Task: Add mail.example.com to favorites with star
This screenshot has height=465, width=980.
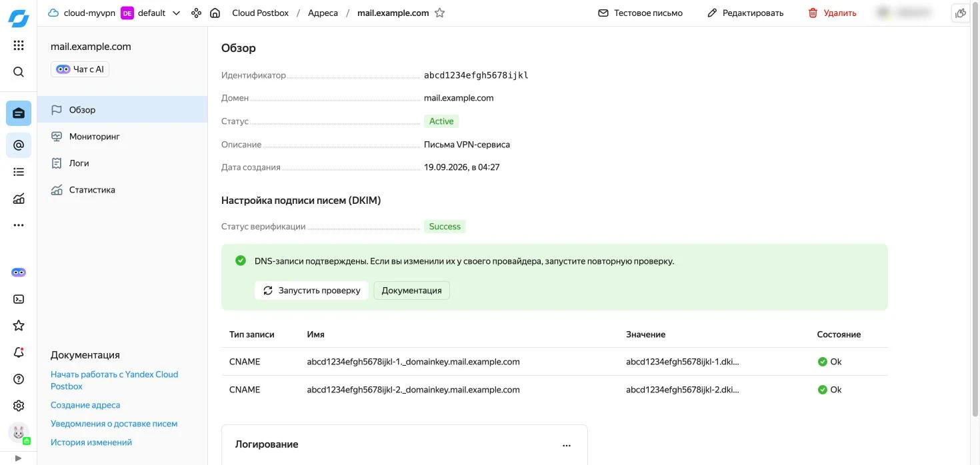Action: coord(439,13)
